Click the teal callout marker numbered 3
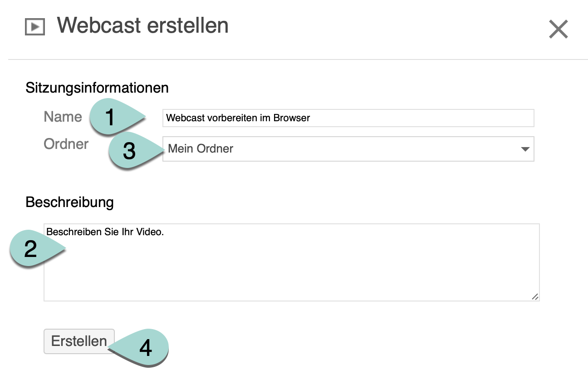 130,151
